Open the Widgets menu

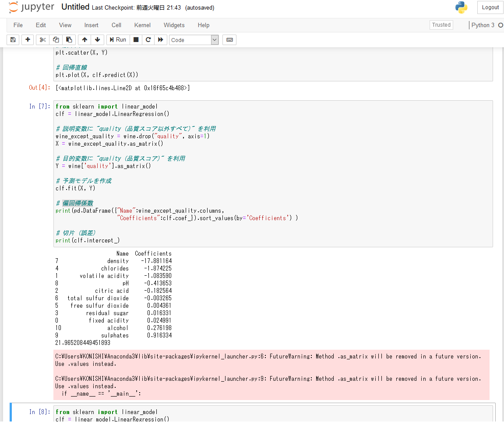(174, 25)
